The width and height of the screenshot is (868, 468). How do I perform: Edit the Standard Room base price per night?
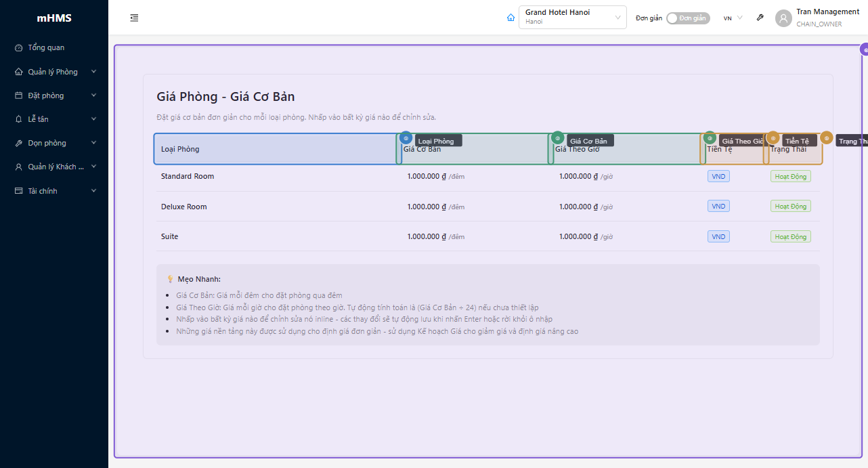(x=426, y=177)
